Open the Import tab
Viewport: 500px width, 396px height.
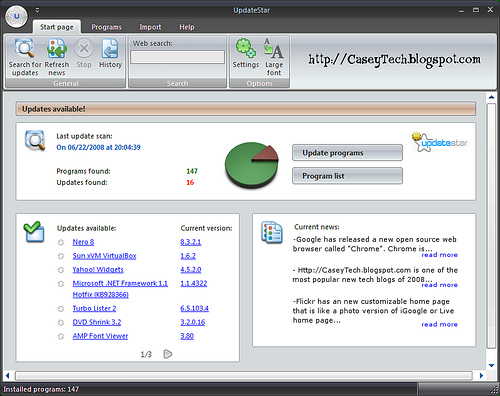click(x=150, y=27)
